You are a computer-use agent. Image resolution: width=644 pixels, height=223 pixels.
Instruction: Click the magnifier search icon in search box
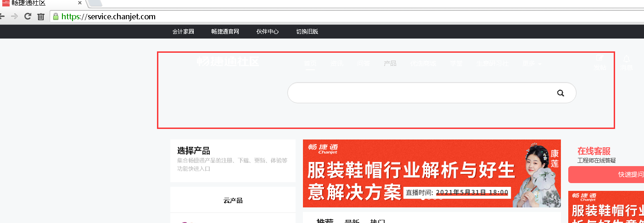click(560, 93)
